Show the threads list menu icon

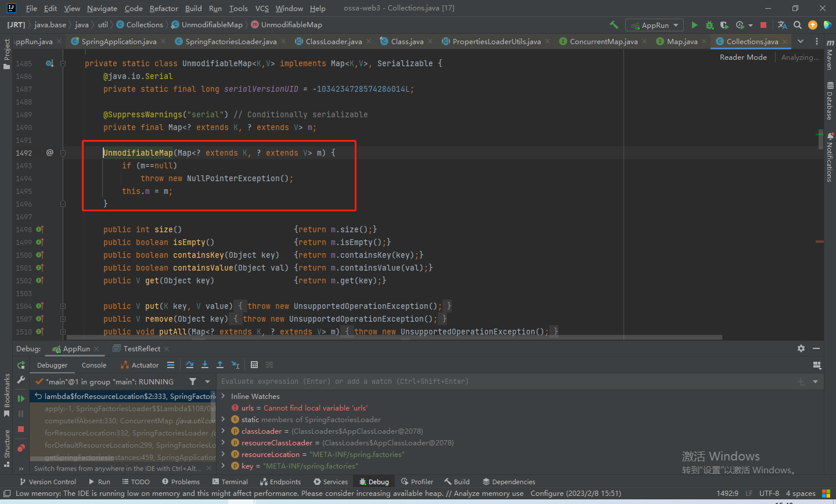(171, 365)
